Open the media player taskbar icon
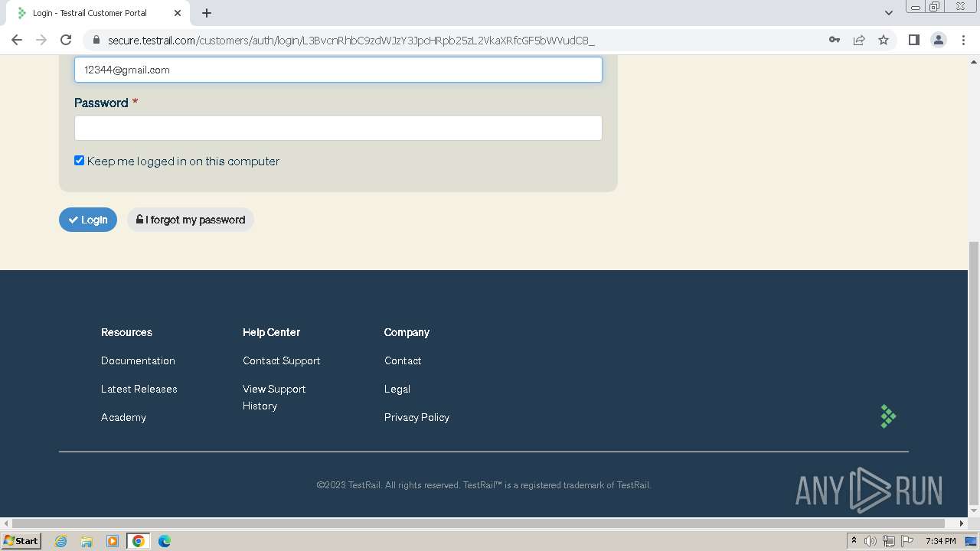 click(x=113, y=541)
